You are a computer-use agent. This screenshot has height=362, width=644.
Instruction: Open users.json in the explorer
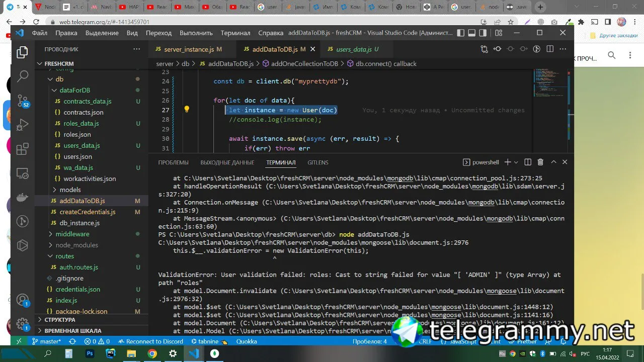coord(77,156)
